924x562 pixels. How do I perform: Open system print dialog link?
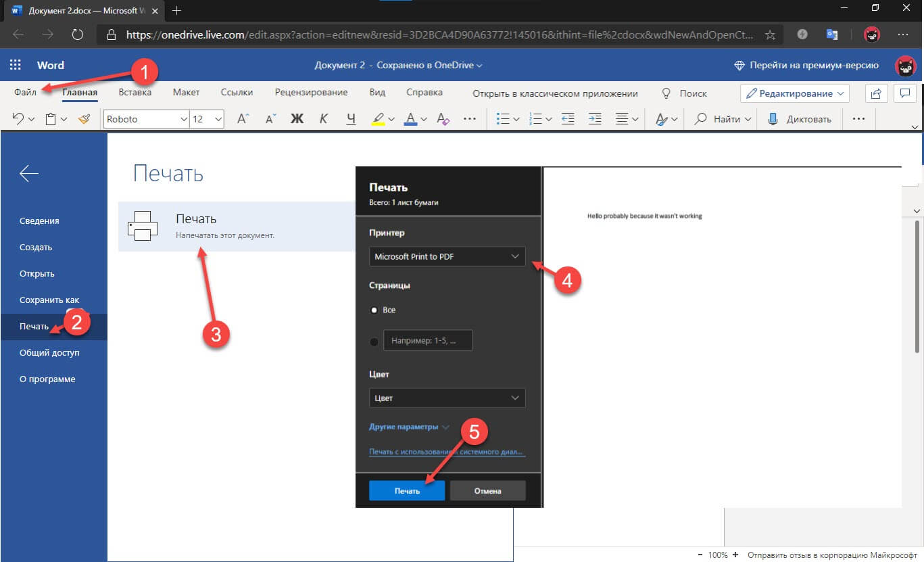click(446, 452)
